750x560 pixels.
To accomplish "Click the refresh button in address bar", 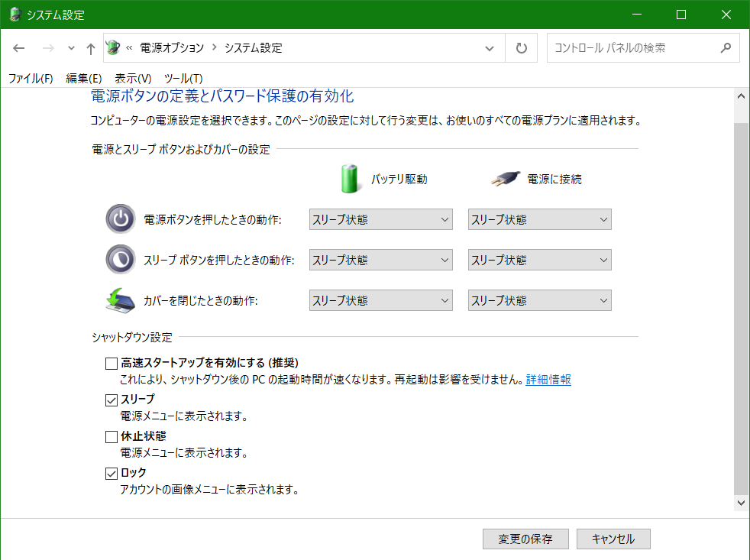I will (521, 48).
